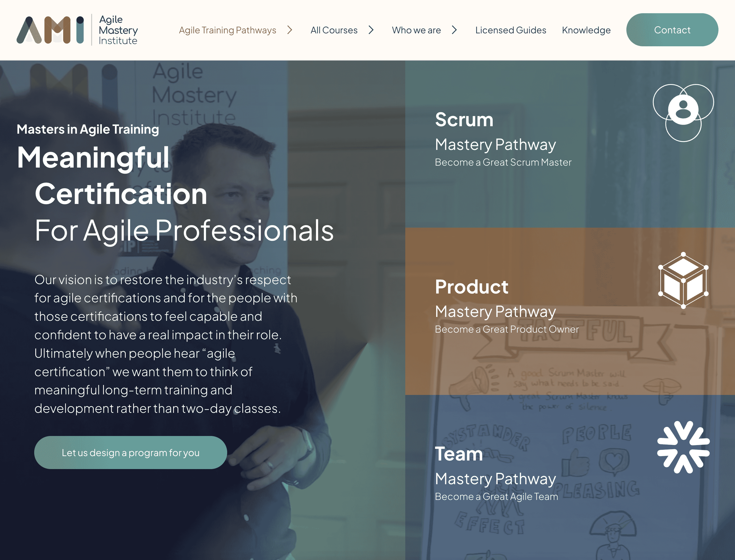735x560 pixels.
Task: Go to Licensed Guides page
Action: pos(511,30)
